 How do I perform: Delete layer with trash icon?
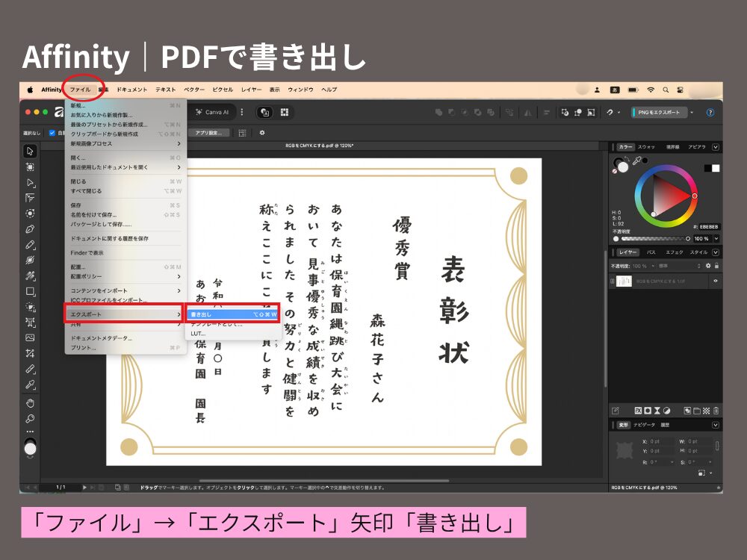716,411
